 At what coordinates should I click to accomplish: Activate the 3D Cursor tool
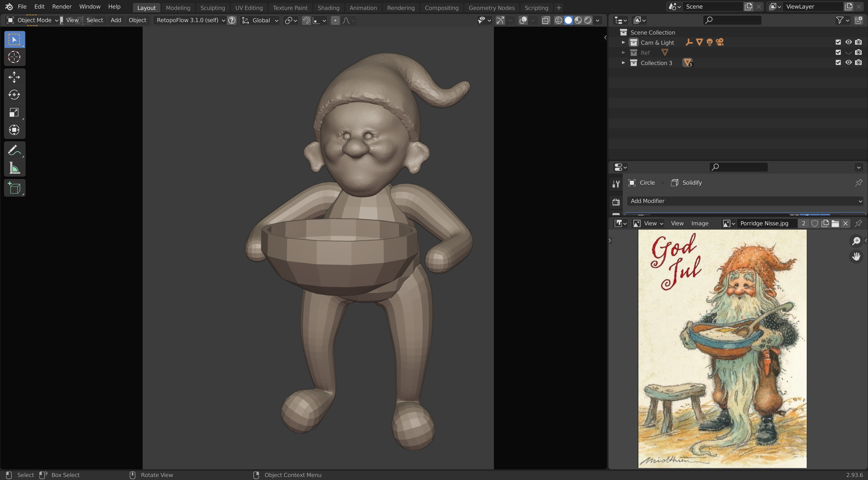14,57
